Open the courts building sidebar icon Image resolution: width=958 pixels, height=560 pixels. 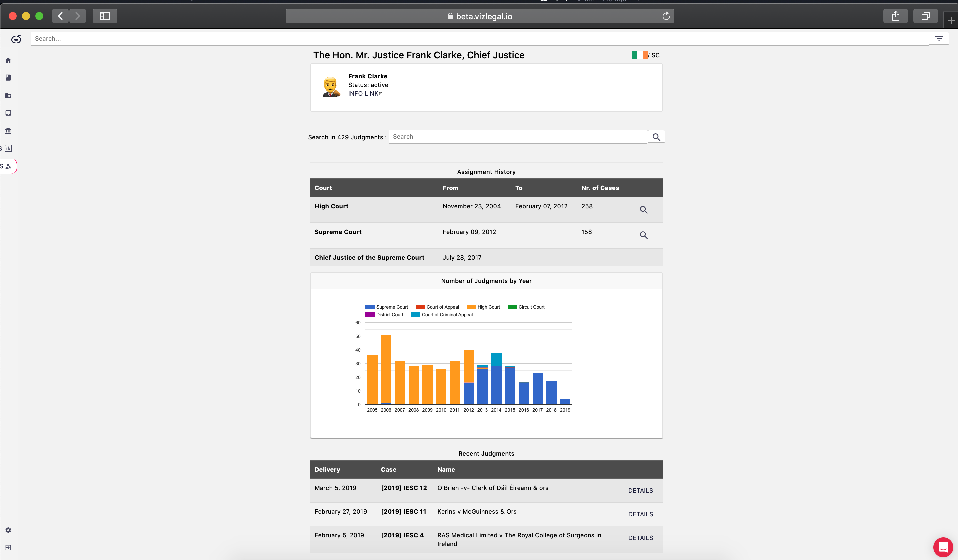(x=8, y=131)
